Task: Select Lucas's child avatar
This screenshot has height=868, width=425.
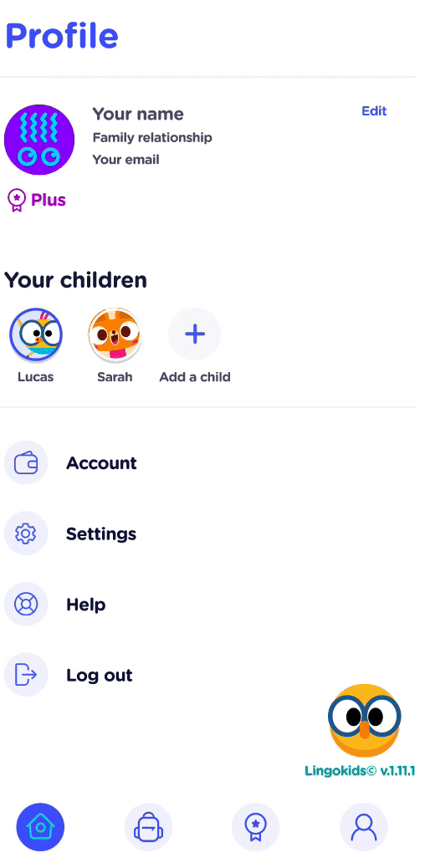Action: pos(36,334)
